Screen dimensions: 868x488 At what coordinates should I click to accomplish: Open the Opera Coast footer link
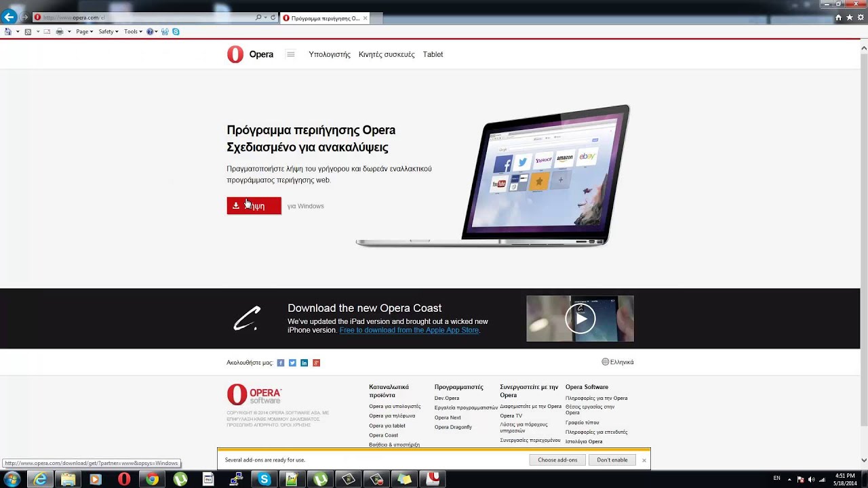[x=384, y=435]
